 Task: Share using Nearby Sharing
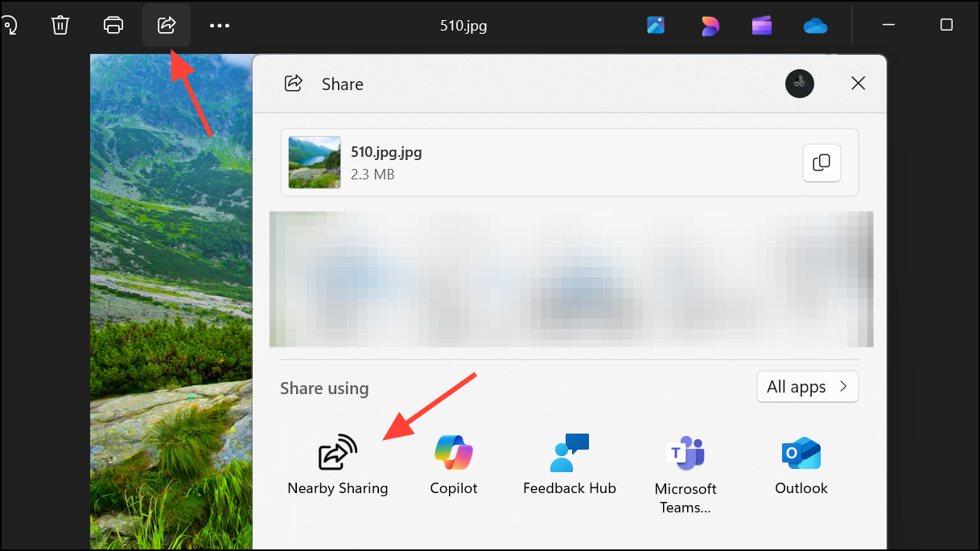click(x=338, y=464)
